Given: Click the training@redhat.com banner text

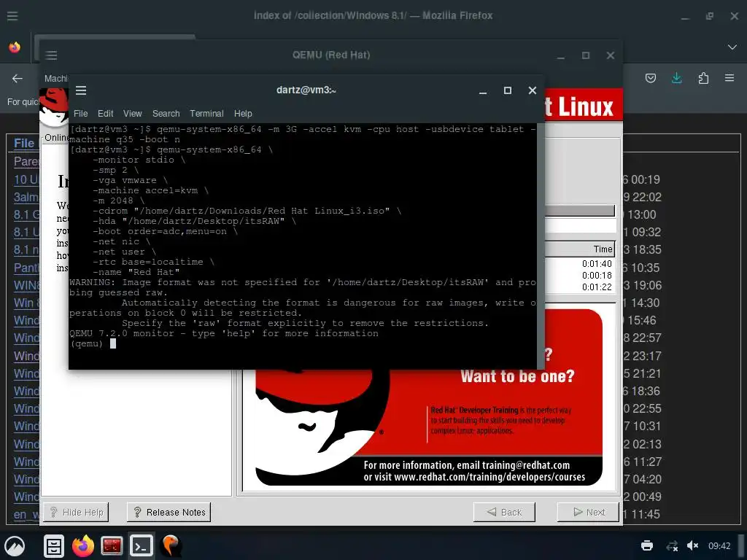Looking at the screenshot, I should [x=525, y=465].
